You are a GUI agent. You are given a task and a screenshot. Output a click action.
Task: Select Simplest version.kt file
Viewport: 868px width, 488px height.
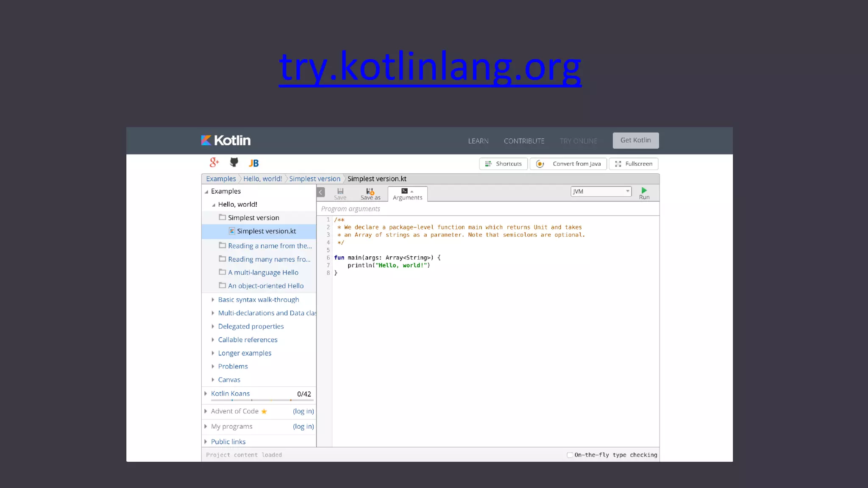pyautogui.click(x=259, y=231)
